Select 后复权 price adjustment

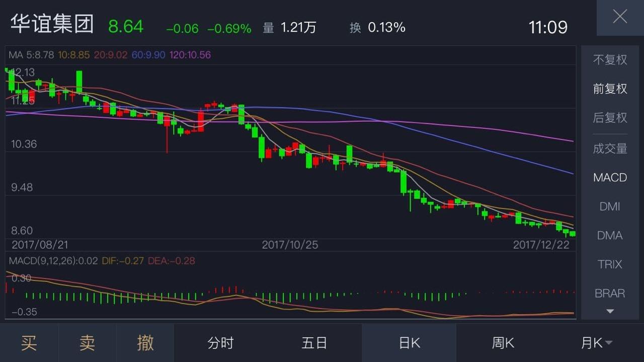[610, 118]
